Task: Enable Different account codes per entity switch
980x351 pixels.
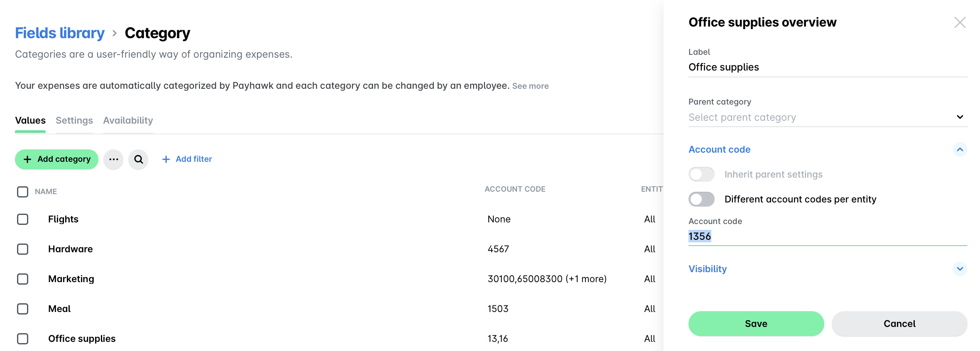Action: tap(701, 199)
